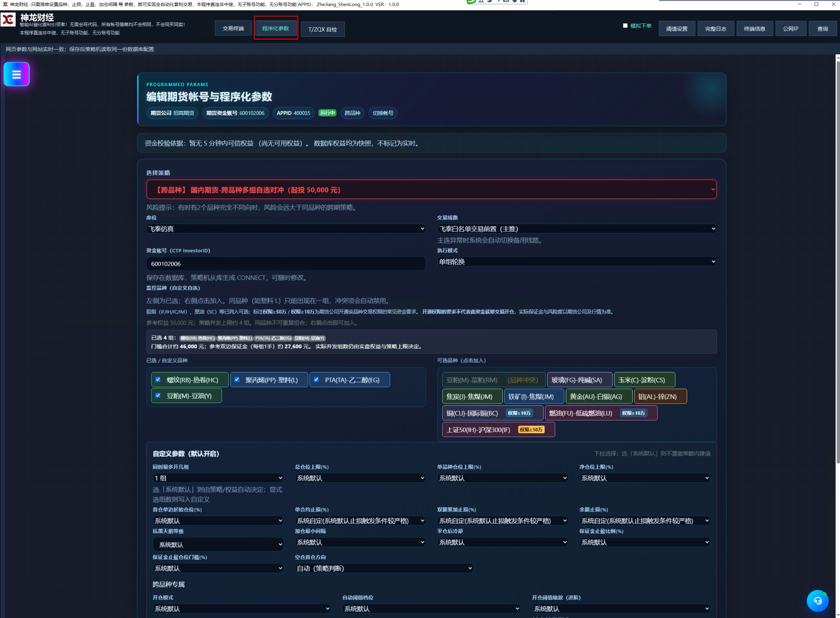Add the 玉米(C)-淀粉(CS) pair

(x=645, y=380)
